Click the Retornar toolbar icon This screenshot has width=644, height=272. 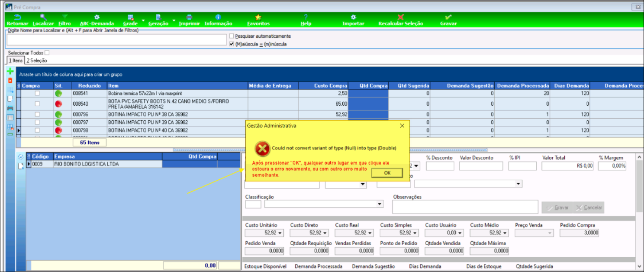(x=17, y=18)
